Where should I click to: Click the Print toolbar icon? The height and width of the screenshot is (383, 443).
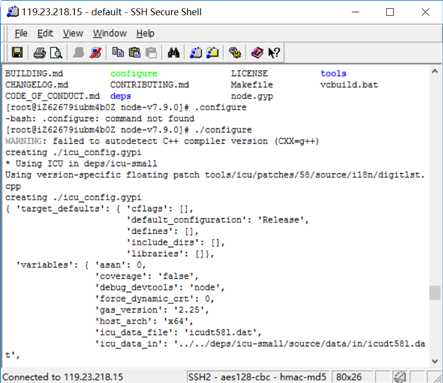tap(39, 53)
